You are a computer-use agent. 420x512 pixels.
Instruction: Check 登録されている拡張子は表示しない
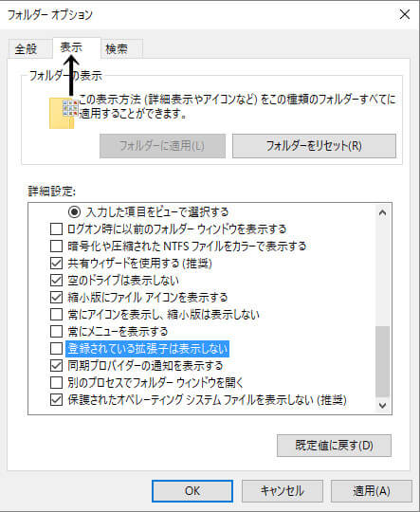coord(56,349)
